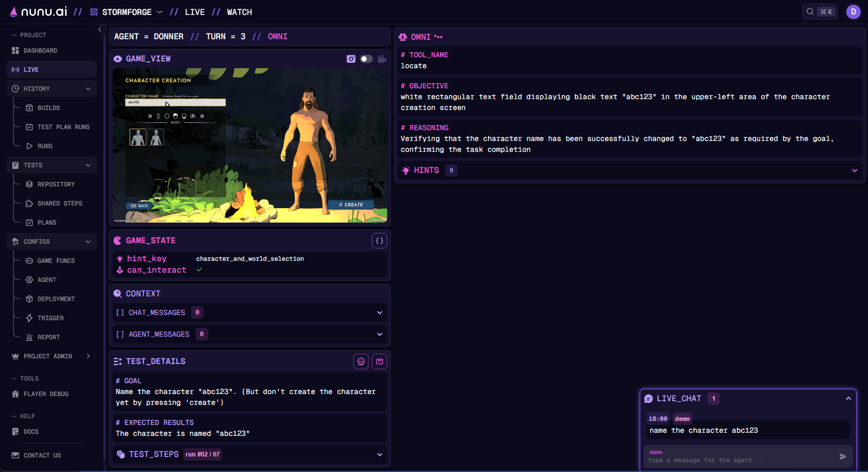Open the STORMFORGE project dropdown

coord(127,12)
